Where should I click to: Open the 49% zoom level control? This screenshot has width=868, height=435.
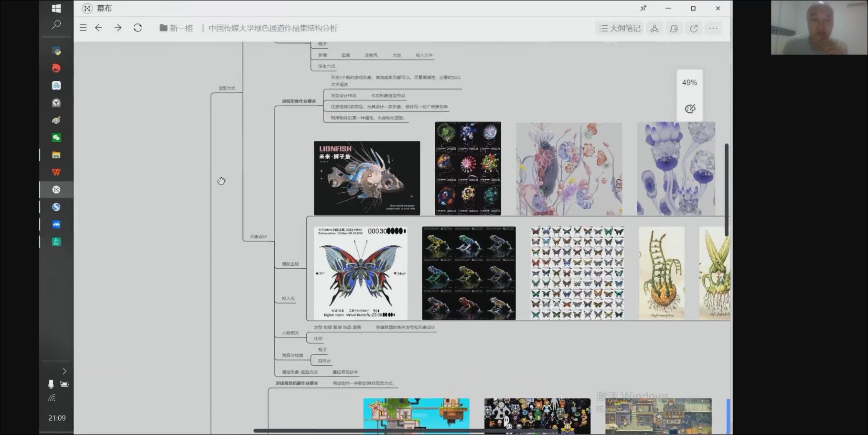click(x=689, y=83)
